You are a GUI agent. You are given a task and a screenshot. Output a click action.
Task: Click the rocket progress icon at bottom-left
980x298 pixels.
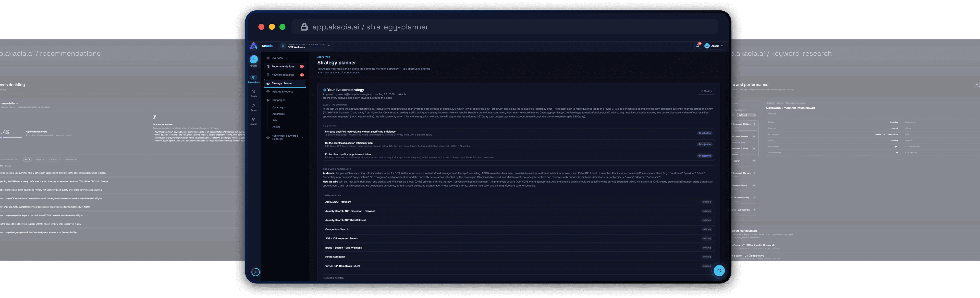pyautogui.click(x=256, y=272)
